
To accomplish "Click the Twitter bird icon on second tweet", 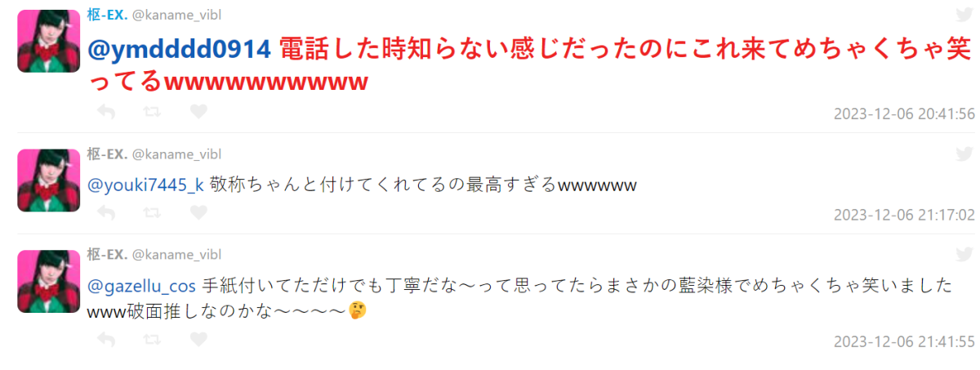I will tap(964, 154).
